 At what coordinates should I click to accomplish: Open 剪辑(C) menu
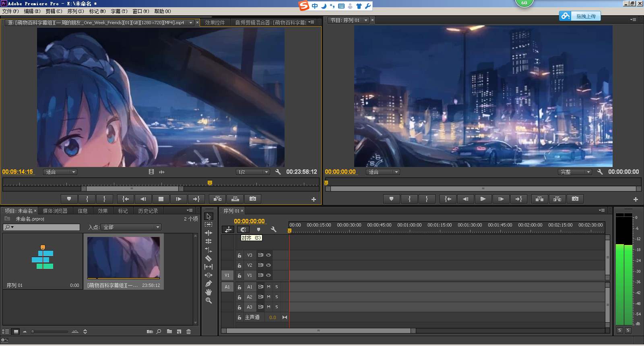pos(54,11)
